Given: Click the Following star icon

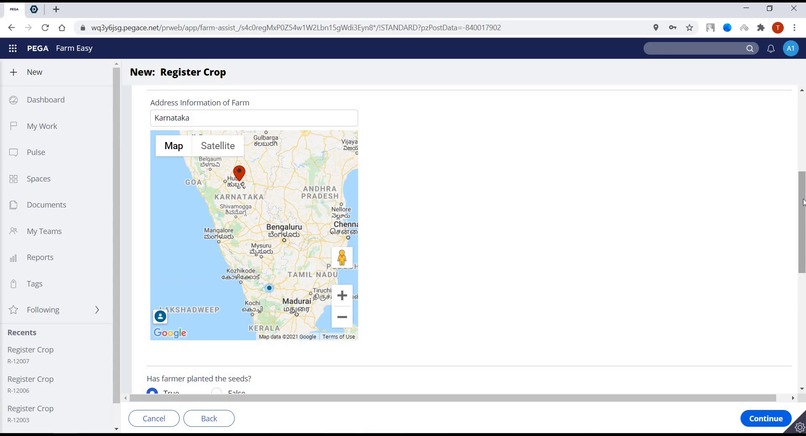Looking at the screenshot, I should 13,310.
